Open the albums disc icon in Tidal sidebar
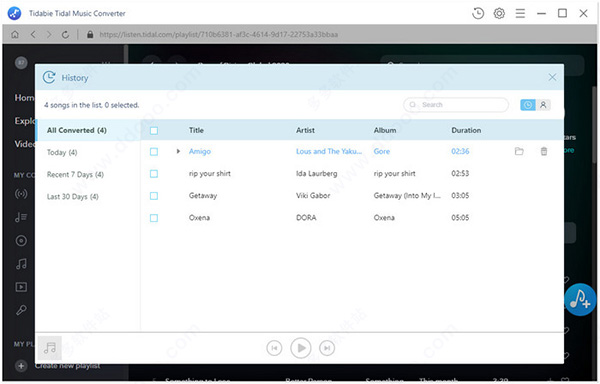600x384 pixels. (21, 241)
